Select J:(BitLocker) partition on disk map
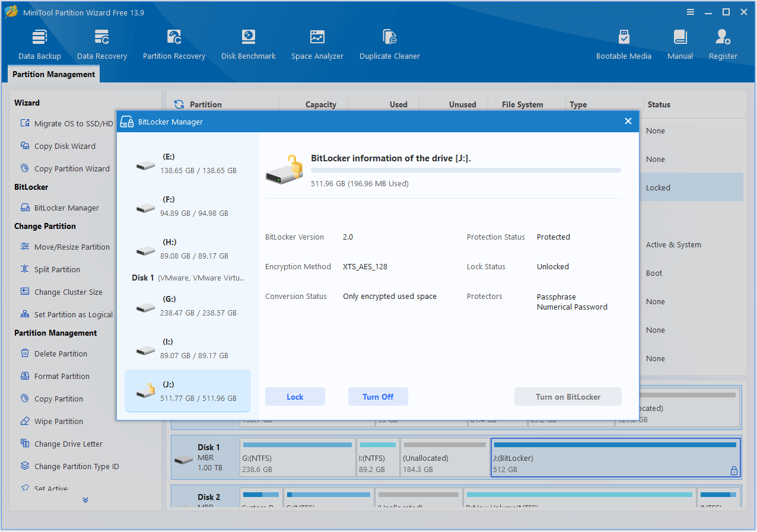 pos(616,457)
